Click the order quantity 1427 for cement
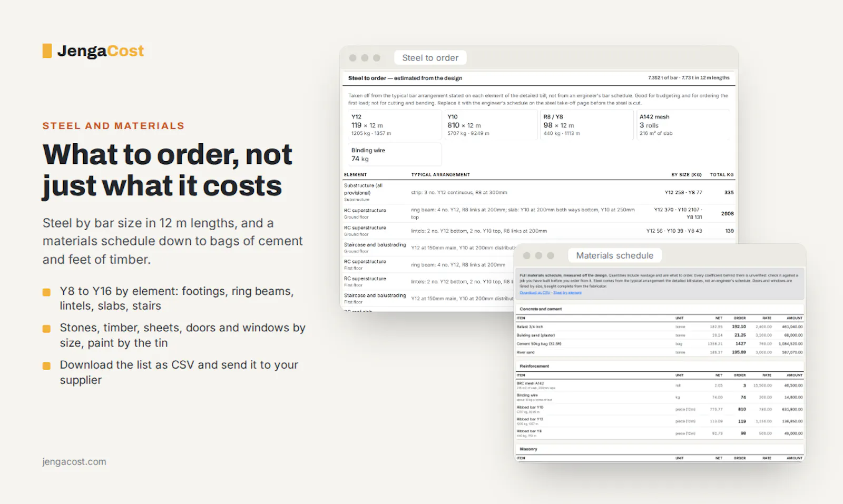 741,344
